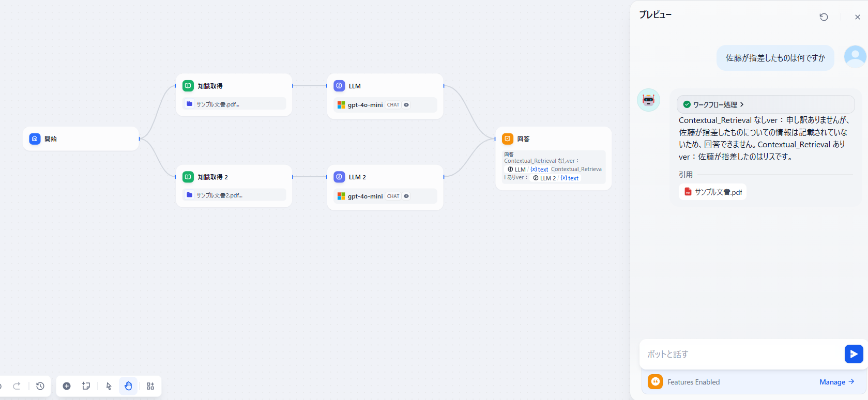
Task: Select the 知識取得 2 node
Action: [234, 177]
